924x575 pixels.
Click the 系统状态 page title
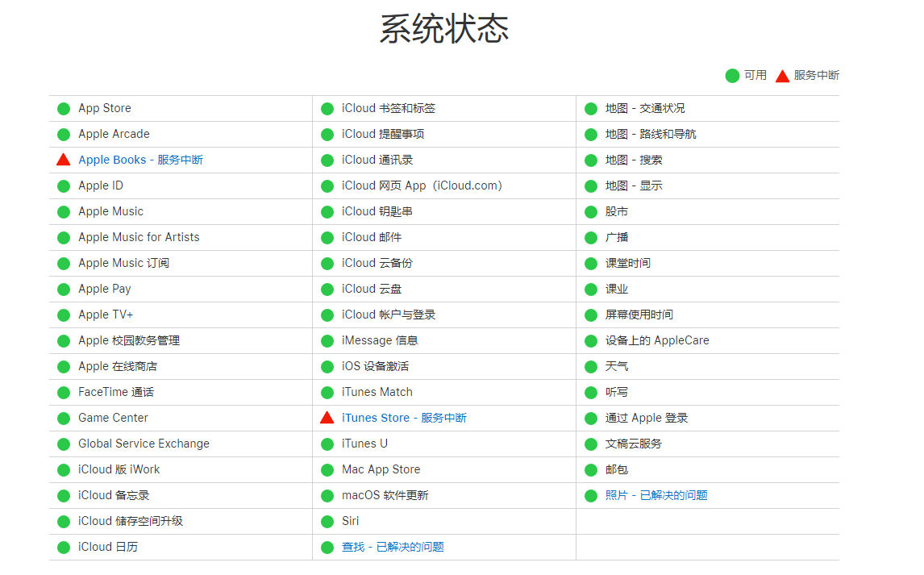pyautogui.click(x=442, y=27)
